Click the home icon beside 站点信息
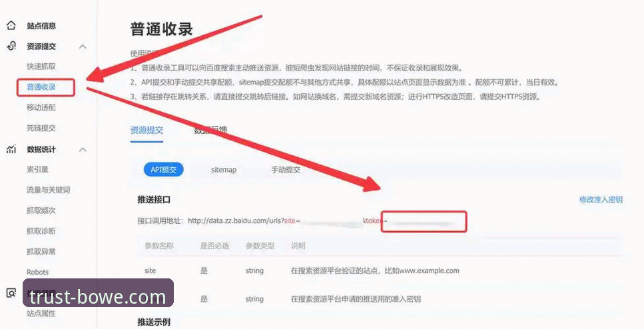 click(11, 25)
